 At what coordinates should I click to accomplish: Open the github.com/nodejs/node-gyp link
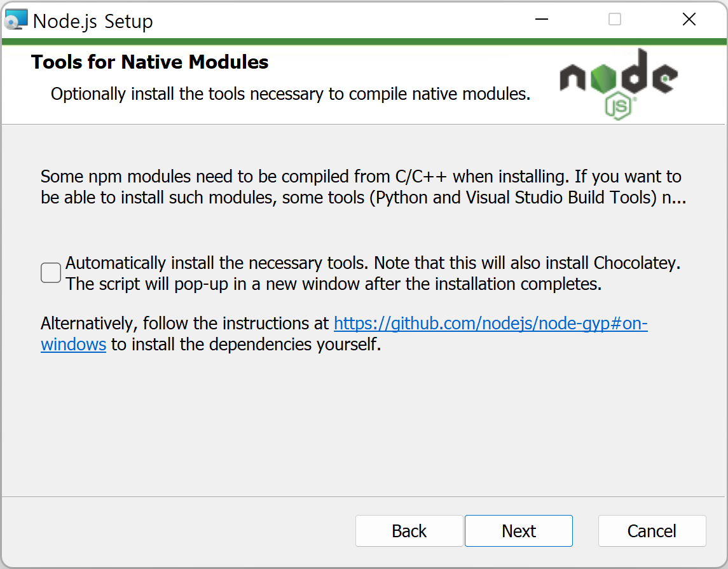[491, 324]
